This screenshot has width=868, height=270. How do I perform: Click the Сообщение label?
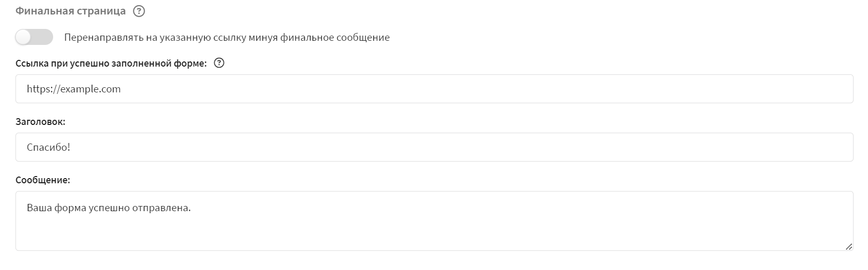point(43,180)
